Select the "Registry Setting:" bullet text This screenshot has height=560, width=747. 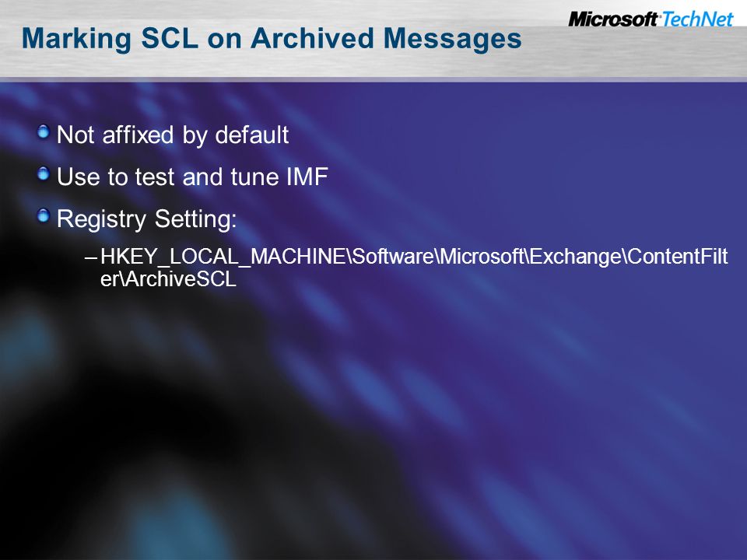pos(147,219)
